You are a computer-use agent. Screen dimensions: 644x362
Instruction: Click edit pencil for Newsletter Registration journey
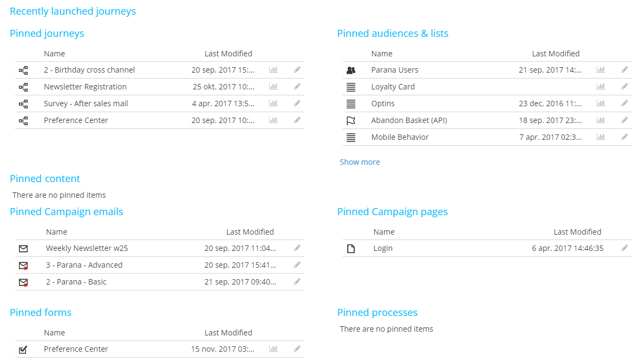[x=297, y=87]
